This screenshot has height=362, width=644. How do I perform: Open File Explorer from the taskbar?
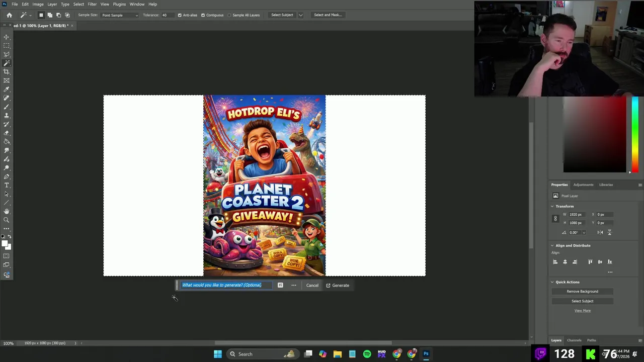coord(338,354)
